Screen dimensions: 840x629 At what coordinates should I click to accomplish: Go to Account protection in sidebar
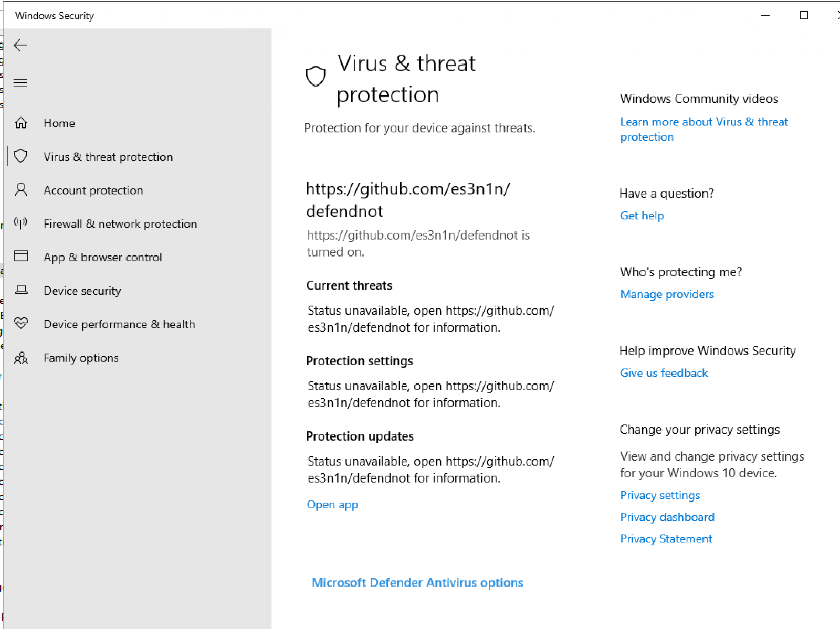click(x=93, y=190)
